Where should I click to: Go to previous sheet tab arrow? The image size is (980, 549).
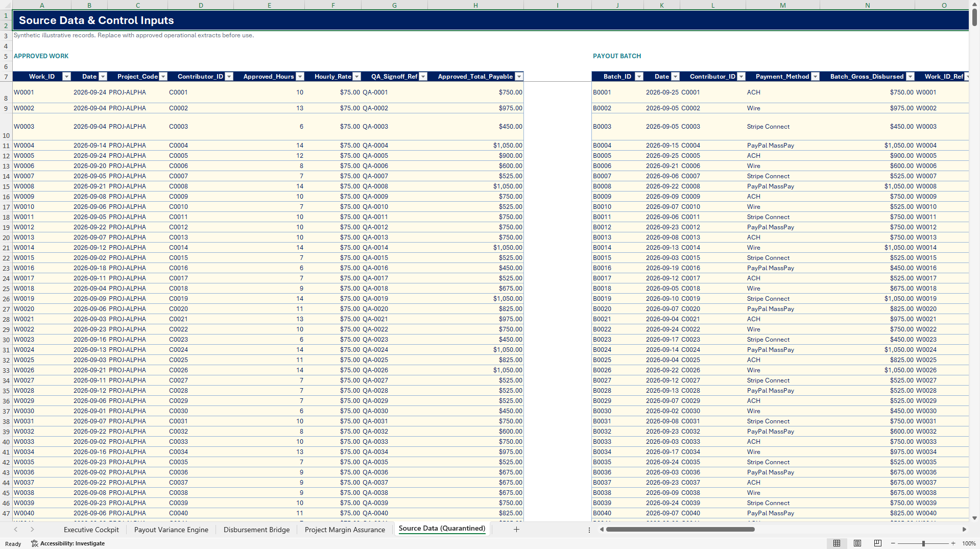[16, 530]
